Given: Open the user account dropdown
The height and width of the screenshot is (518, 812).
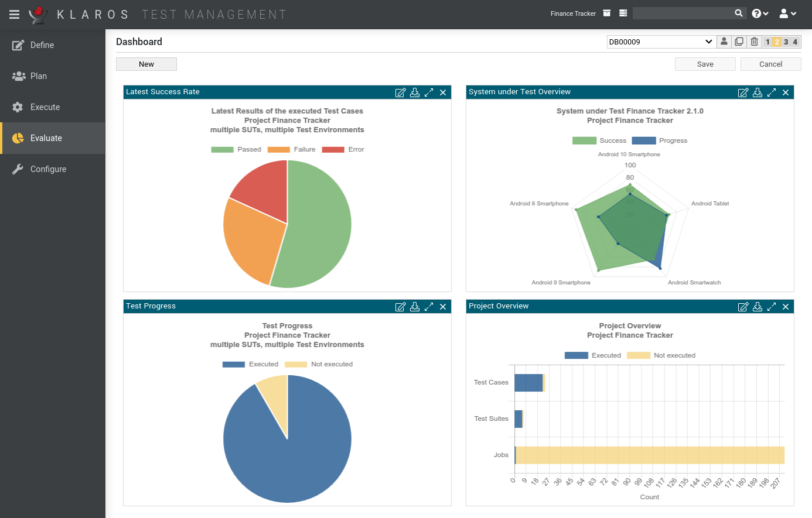Looking at the screenshot, I should click(788, 13).
